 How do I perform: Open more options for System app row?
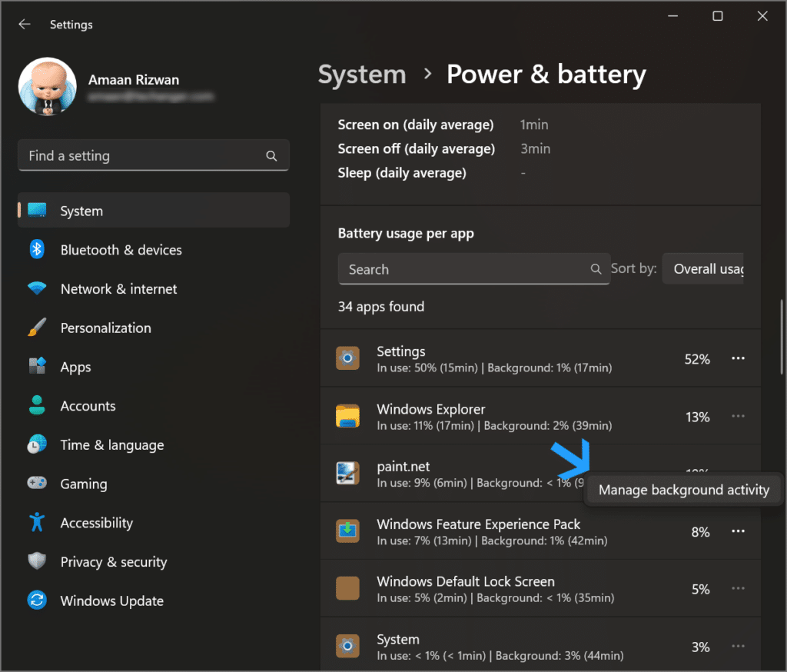point(738,646)
